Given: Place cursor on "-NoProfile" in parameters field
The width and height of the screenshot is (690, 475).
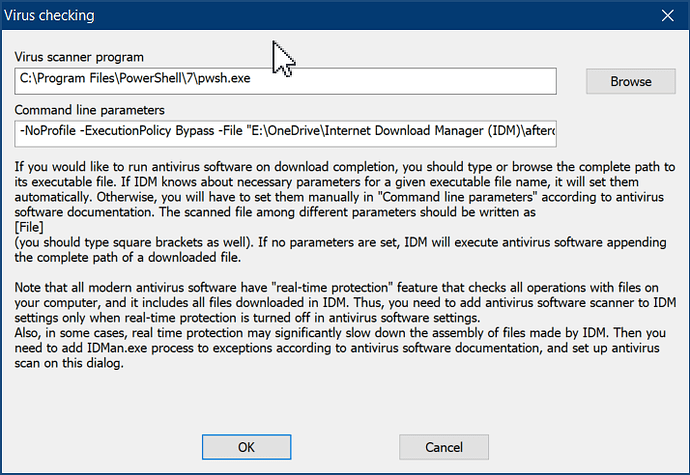Looking at the screenshot, I should pyautogui.click(x=50, y=132).
